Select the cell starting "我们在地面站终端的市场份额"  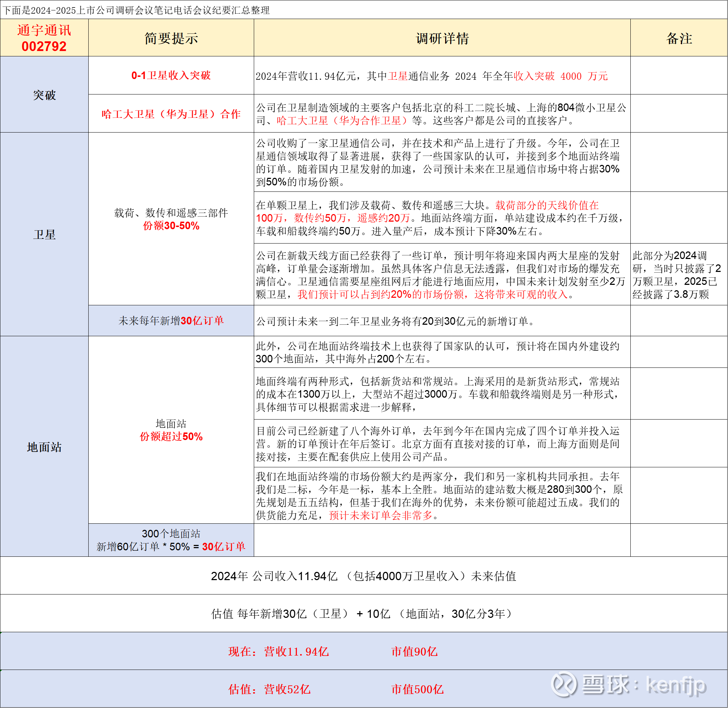[x=442, y=496]
